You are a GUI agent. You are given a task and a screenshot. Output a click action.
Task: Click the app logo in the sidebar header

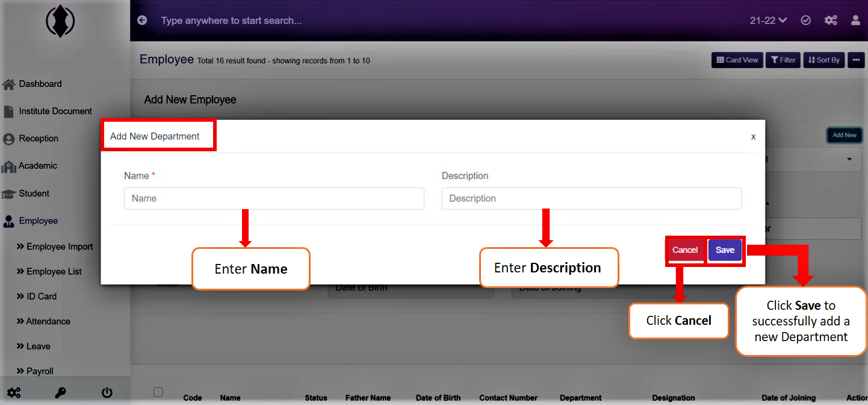(60, 22)
